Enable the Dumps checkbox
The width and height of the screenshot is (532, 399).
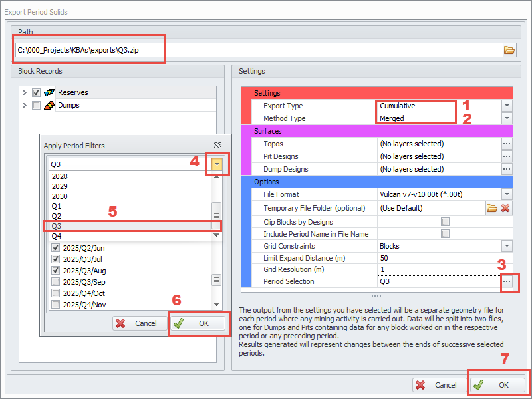pyautogui.click(x=36, y=105)
